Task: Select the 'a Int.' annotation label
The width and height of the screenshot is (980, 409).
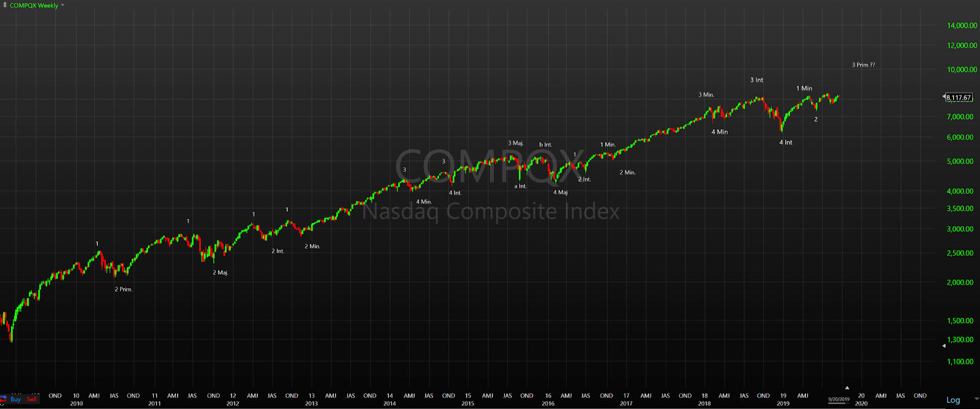Action: click(520, 186)
